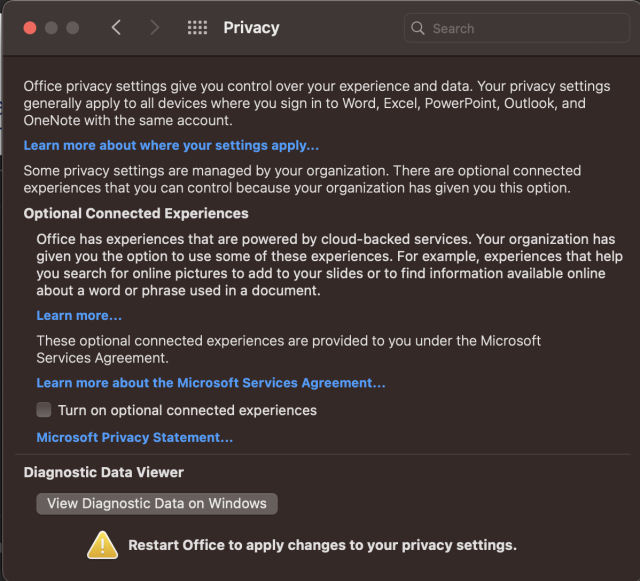Click the Restart Office notice text
The height and width of the screenshot is (581, 640).
click(x=322, y=545)
